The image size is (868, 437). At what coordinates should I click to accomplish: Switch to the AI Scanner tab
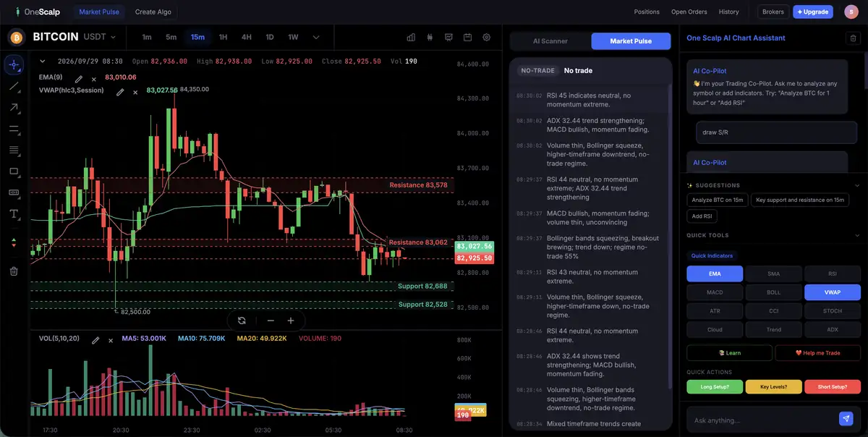tap(550, 41)
